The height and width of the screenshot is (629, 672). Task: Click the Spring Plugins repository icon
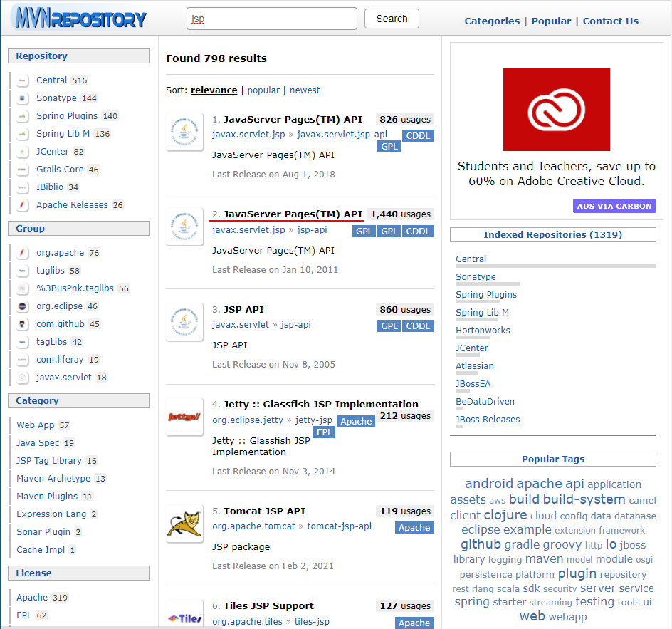coord(22,116)
